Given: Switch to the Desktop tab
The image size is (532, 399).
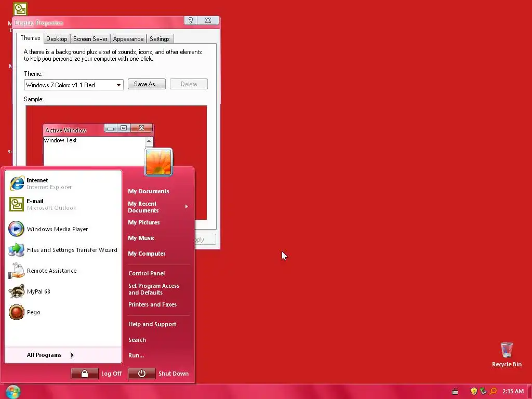Looking at the screenshot, I should point(57,39).
